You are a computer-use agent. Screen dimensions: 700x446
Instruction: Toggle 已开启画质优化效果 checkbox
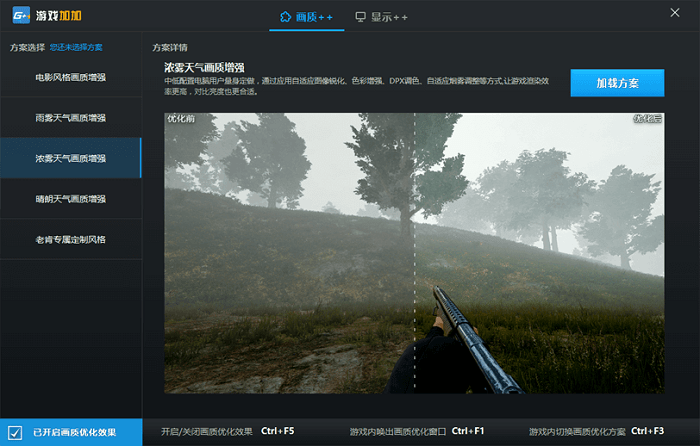click(x=15, y=432)
